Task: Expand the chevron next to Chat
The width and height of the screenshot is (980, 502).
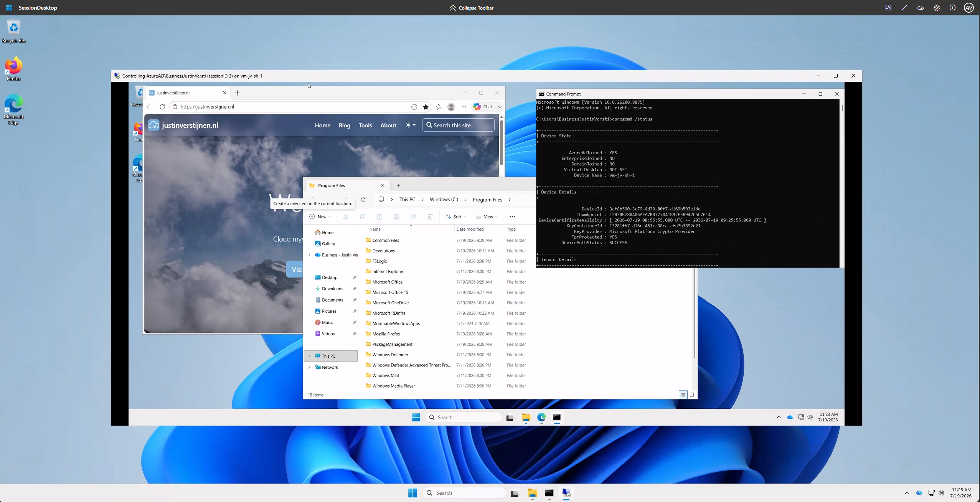Action: point(500,107)
